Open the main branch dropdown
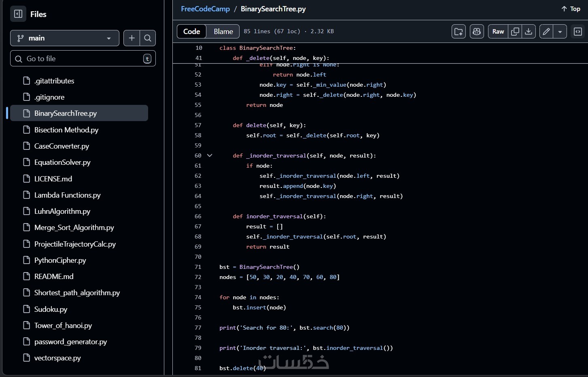The image size is (588, 377). click(x=65, y=38)
